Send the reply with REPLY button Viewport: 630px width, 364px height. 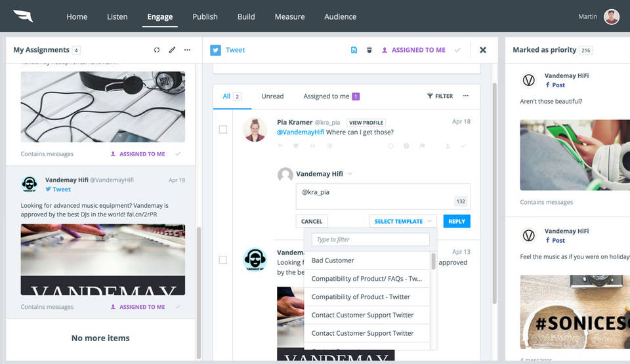[457, 222]
